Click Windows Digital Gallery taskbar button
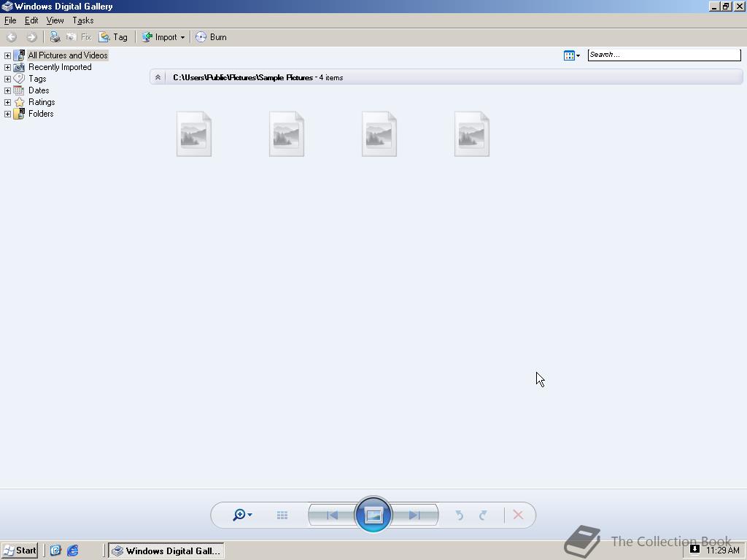Viewport: 747px width, 560px height. click(166, 551)
